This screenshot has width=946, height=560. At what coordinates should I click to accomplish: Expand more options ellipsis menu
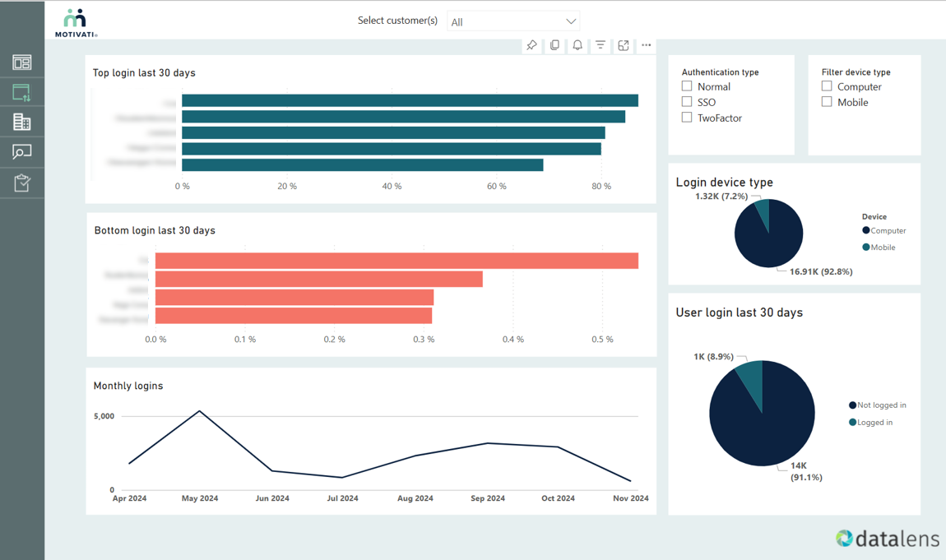coord(647,45)
